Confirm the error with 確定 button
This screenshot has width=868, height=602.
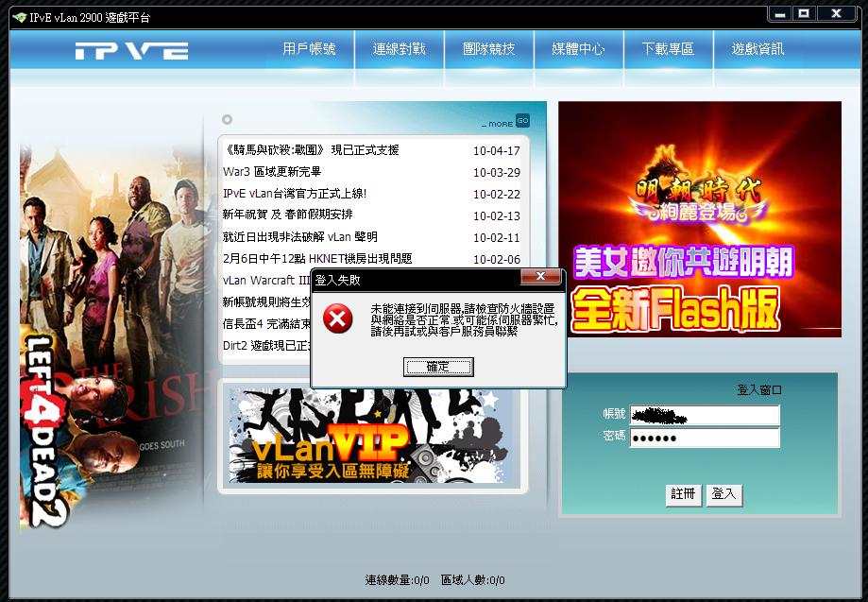(438, 367)
